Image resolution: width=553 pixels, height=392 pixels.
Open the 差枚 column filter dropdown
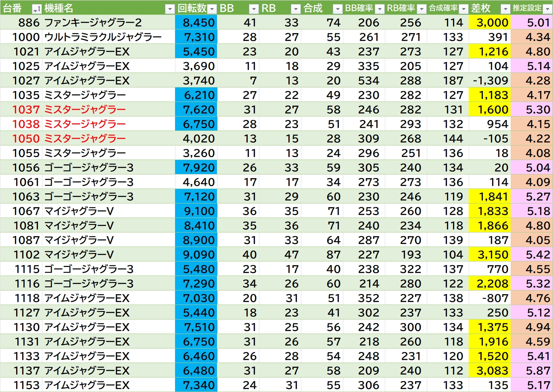click(505, 9)
